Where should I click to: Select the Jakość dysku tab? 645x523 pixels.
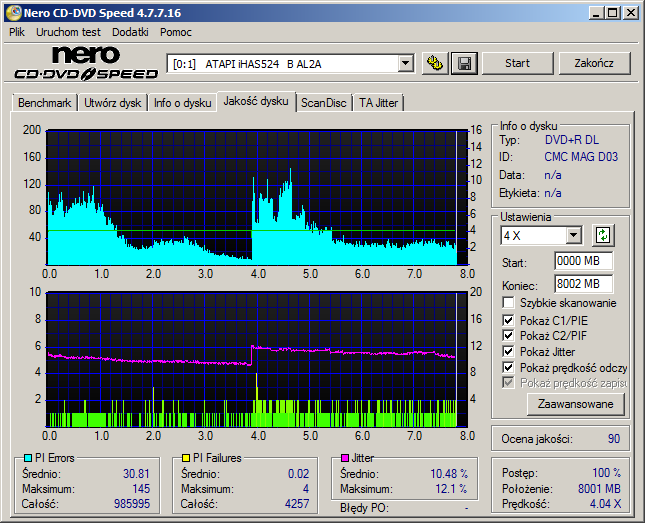[x=256, y=101]
